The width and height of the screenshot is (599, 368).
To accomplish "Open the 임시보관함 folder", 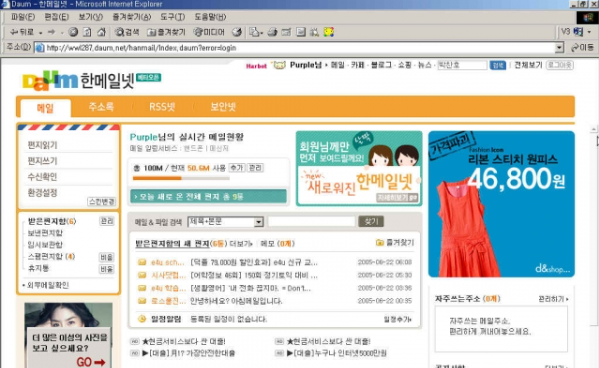I will click(45, 245).
